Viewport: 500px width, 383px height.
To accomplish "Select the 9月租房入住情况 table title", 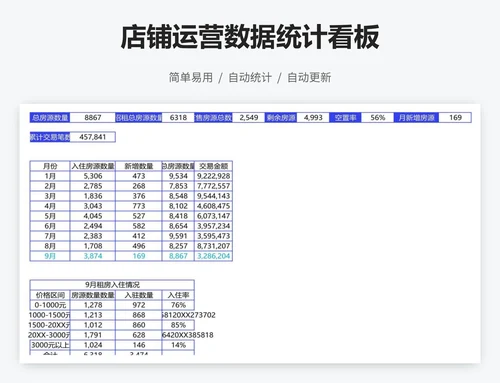I will 112,285.
